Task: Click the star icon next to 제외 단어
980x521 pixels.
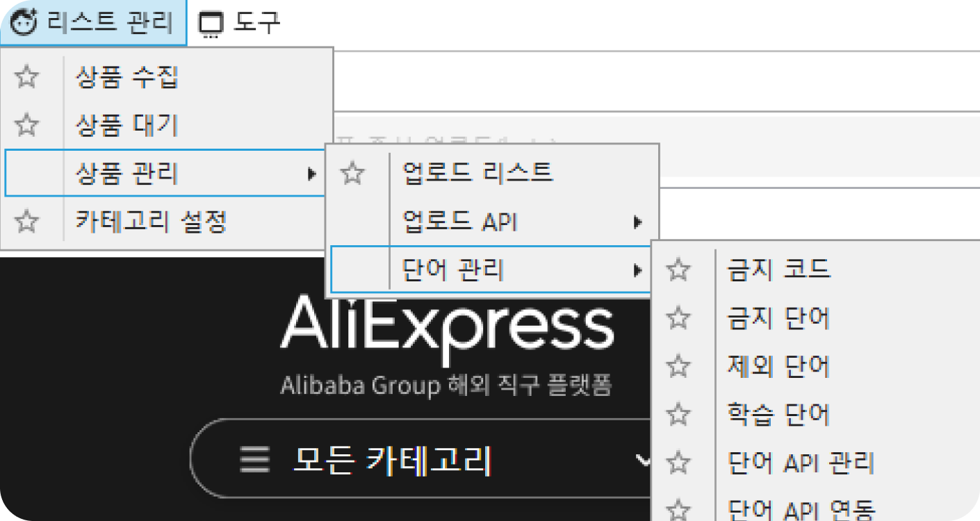Action: point(678,365)
